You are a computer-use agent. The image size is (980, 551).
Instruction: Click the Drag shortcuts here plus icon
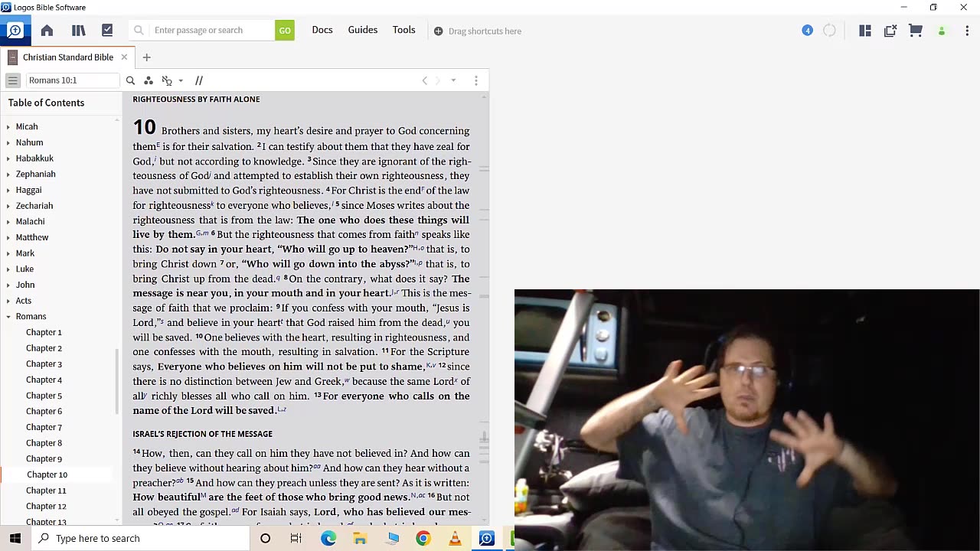(438, 31)
